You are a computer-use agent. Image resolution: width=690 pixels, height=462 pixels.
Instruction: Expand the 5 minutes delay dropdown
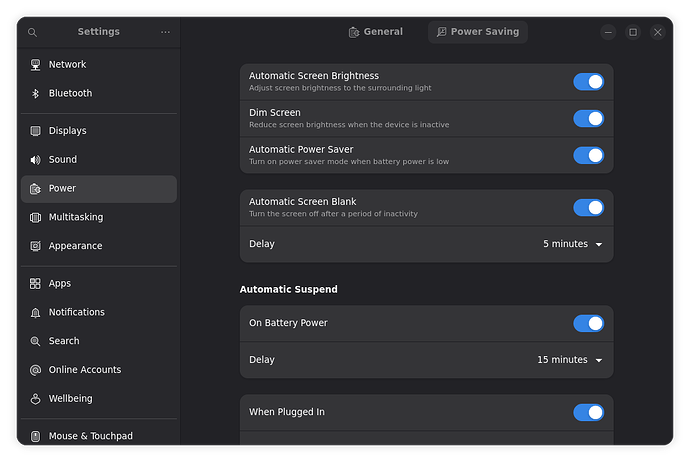coord(573,244)
